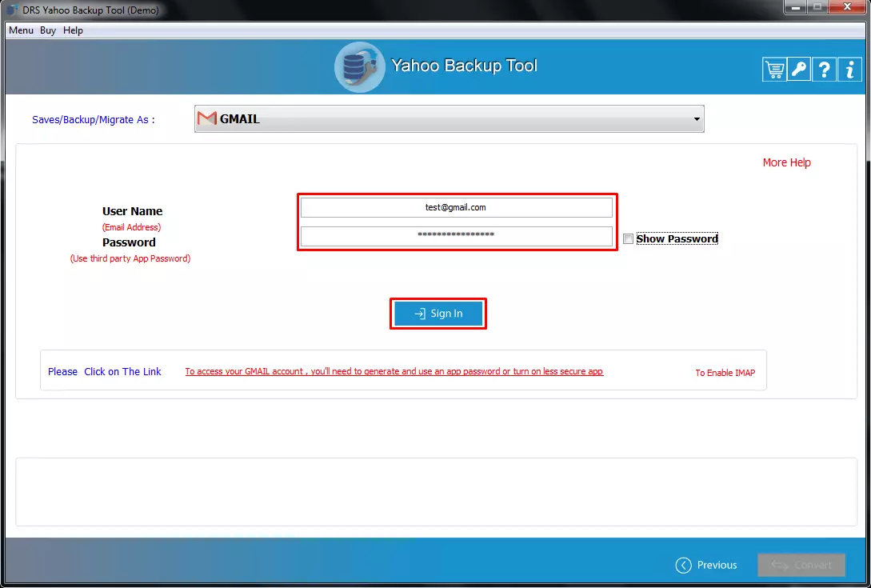Click the grayed Convert button
This screenshot has height=588, width=871.
pos(801,565)
